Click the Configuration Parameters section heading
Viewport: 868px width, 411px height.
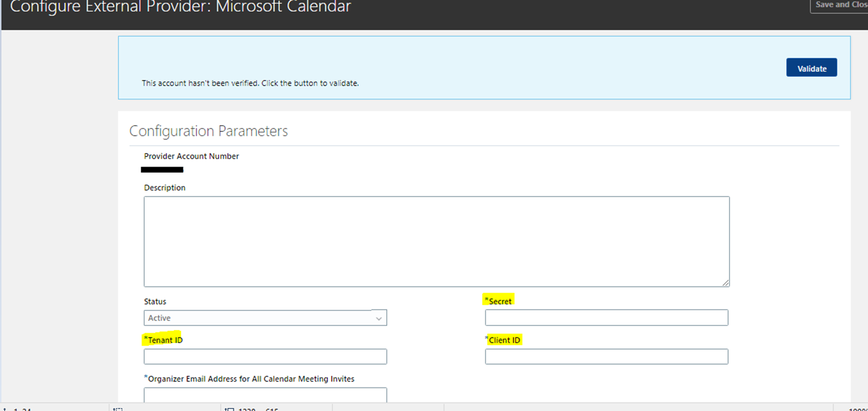tap(208, 131)
